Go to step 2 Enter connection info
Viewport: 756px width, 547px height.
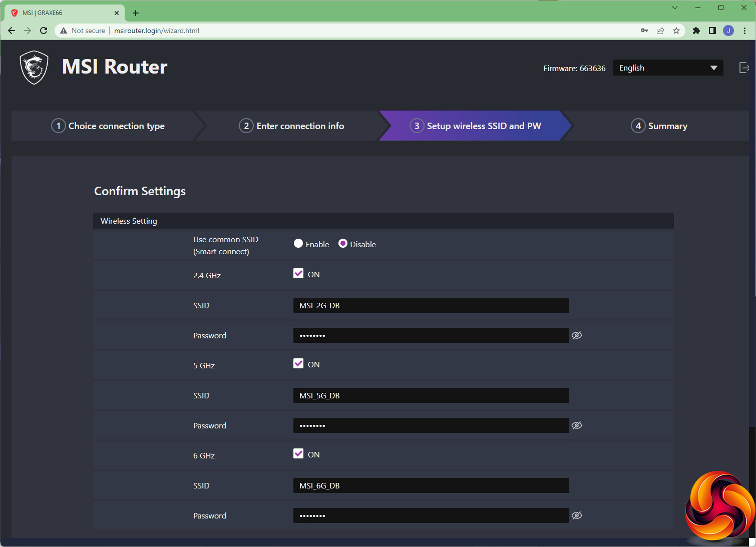pyautogui.click(x=292, y=126)
